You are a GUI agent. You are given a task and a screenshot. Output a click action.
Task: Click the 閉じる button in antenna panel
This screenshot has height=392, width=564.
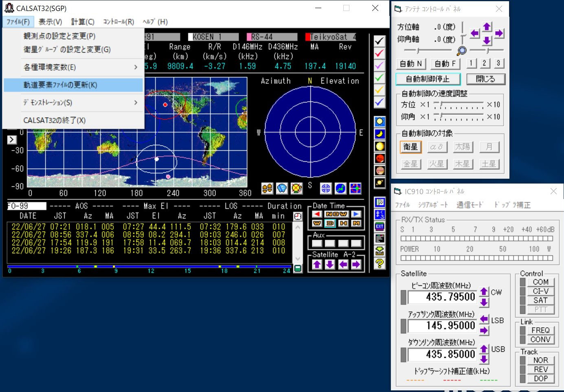click(x=485, y=79)
